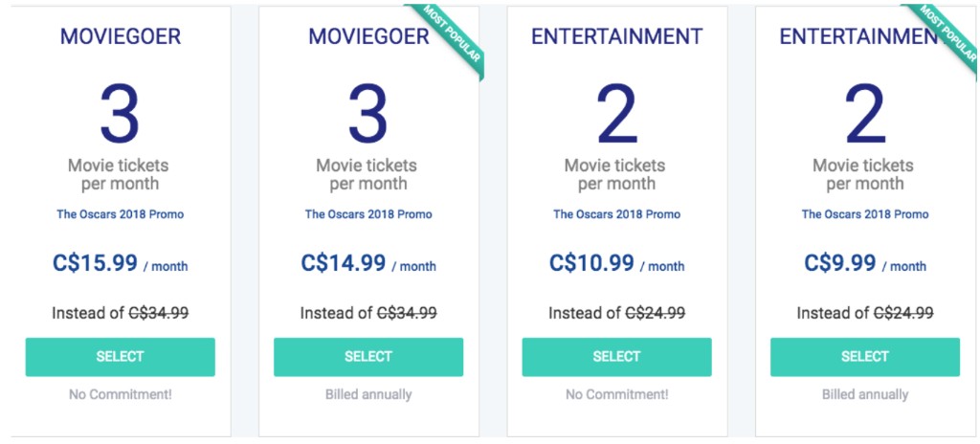Select the Moviegoer plan billed annually at C$14.99
The image size is (980, 444).
point(368,357)
